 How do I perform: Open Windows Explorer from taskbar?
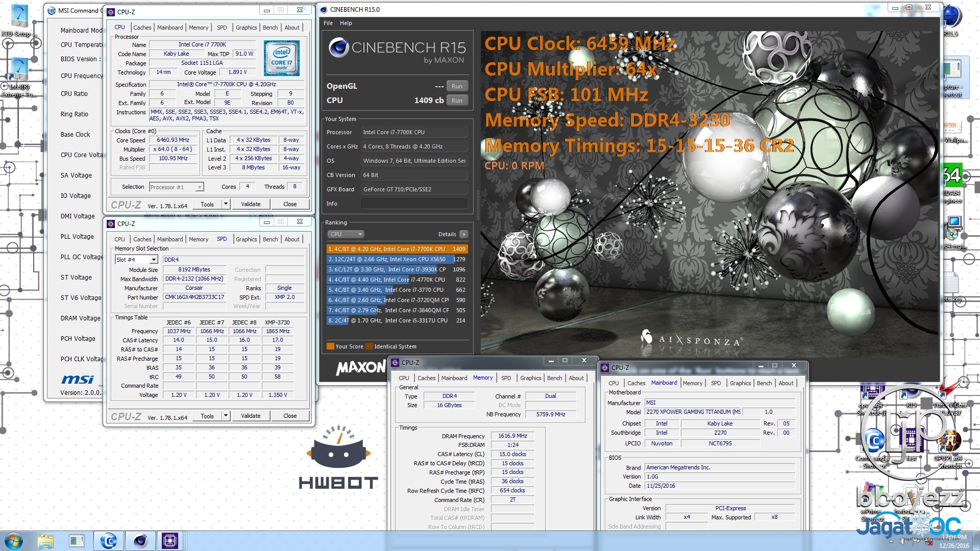pos(45,541)
